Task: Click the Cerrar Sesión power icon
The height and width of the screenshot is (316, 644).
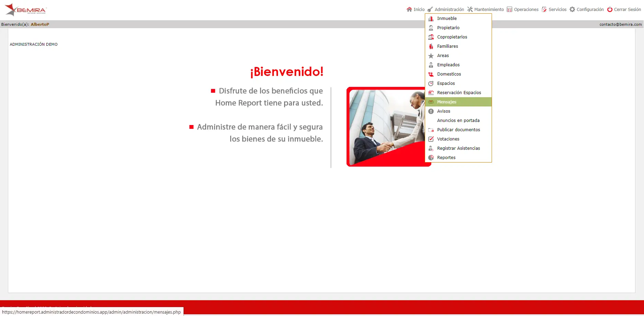Action: [610, 9]
